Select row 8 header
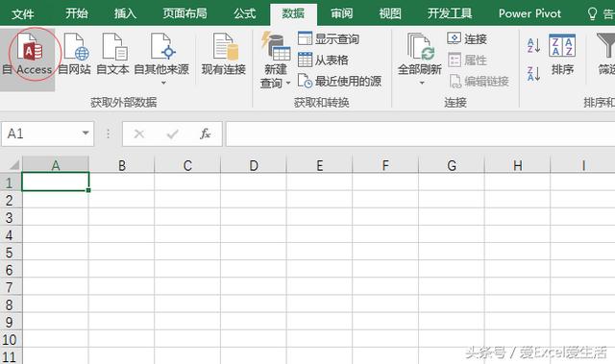 pyautogui.click(x=11, y=304)
